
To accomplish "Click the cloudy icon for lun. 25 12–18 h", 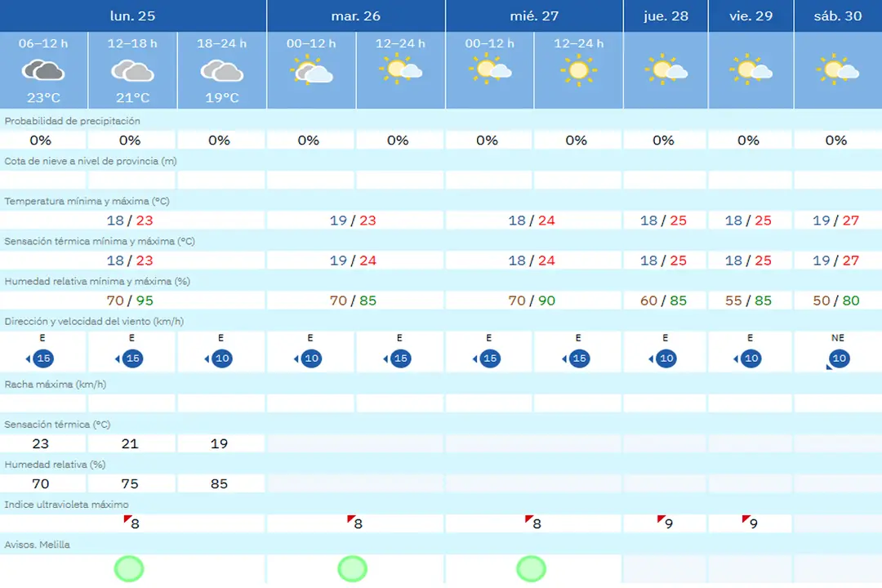I will click(x=132, y=70).
